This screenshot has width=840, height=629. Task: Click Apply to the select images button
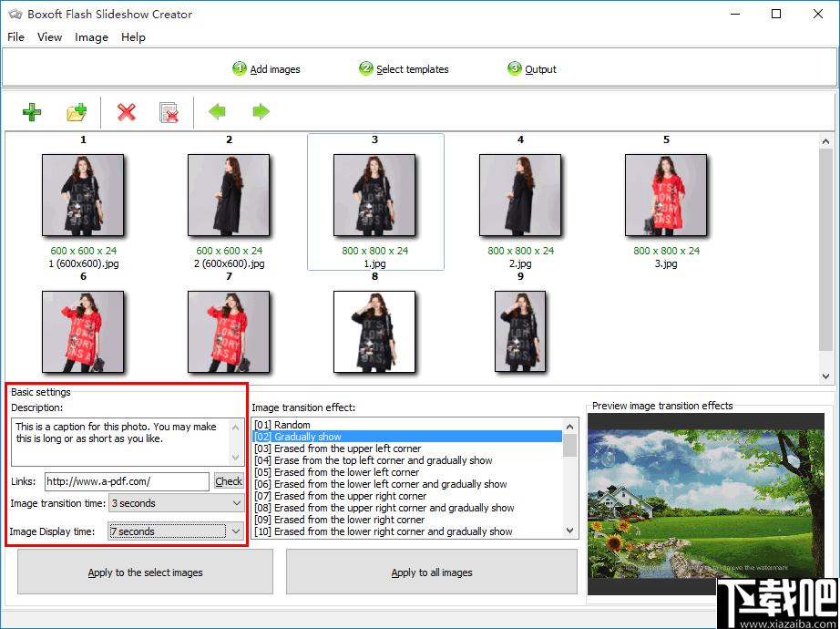[x=145, y=572]
